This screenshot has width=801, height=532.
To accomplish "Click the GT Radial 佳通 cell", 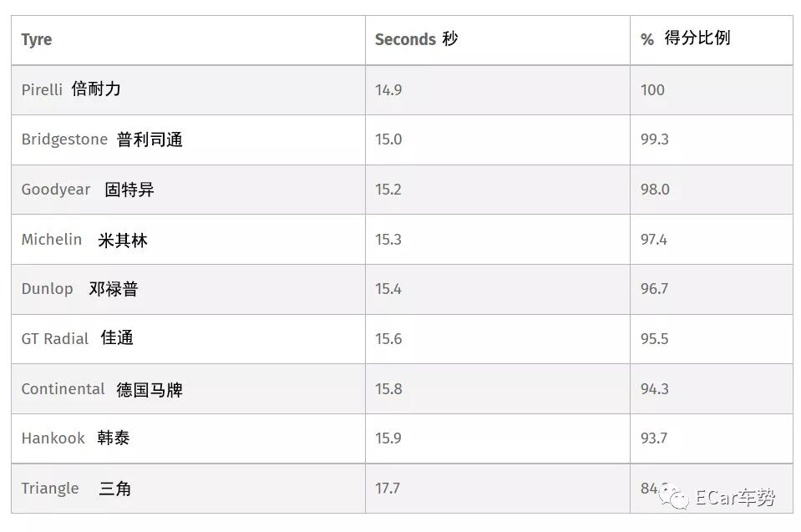I will pos(77,338).
